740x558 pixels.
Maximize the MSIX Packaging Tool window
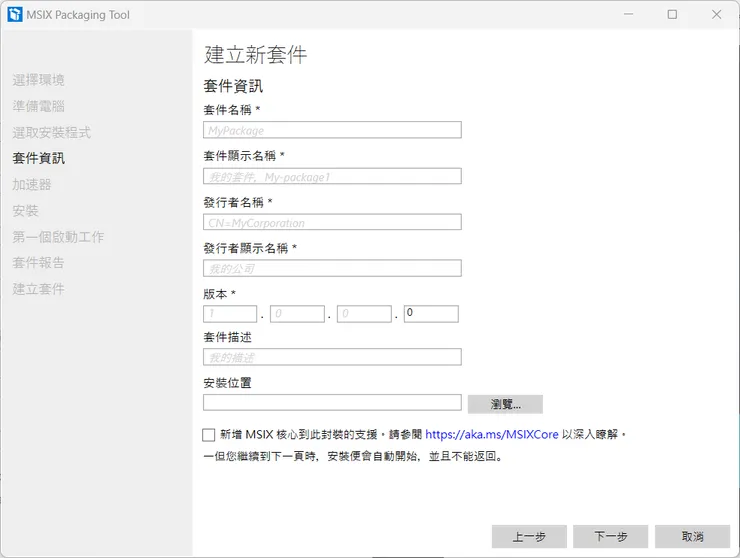click(x=672, y=15)
